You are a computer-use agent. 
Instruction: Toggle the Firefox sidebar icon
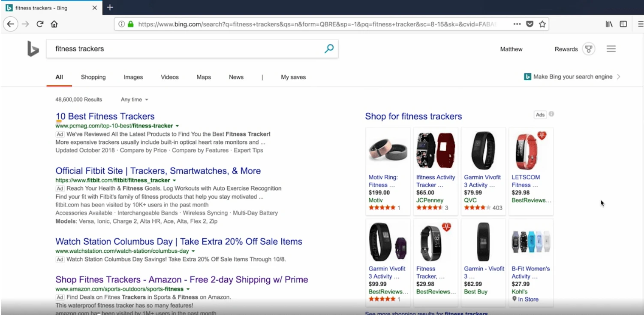click(623, 24)
